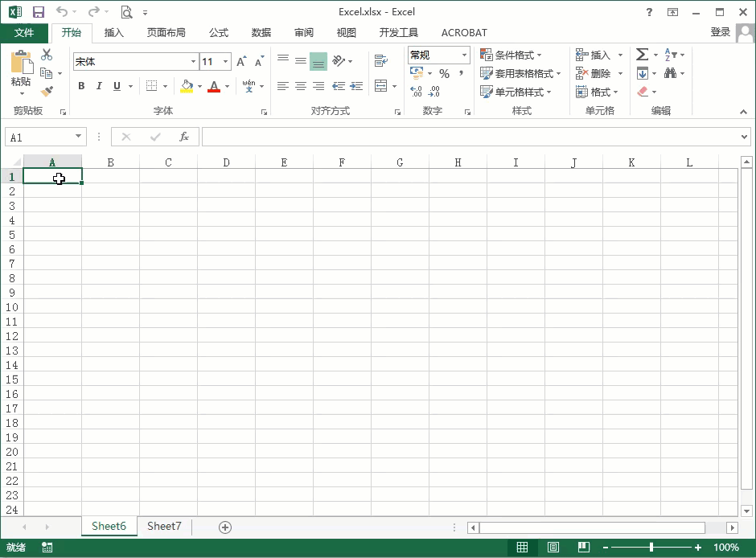Screen dimensions: 756x558
Task: Click the Redo arrow icon
Action: pyautogui.click(x=94, y=11)
